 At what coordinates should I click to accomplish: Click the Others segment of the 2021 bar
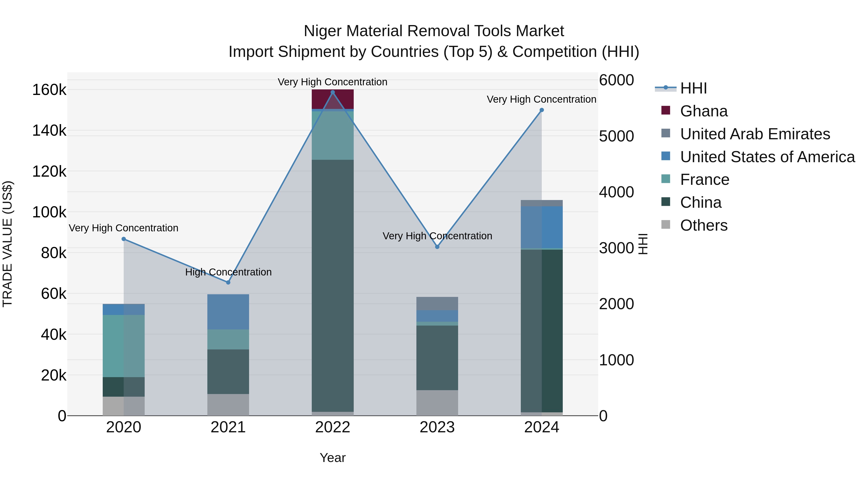228,405
